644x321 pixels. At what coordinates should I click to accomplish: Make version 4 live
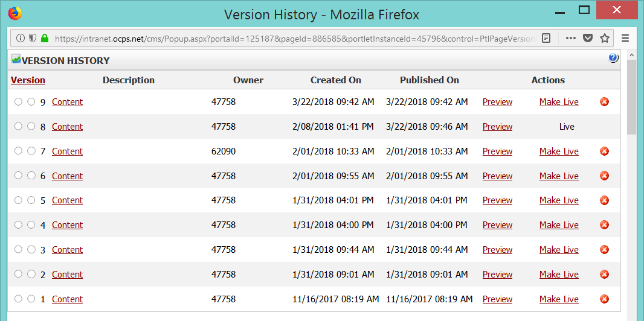pos(559,225)
